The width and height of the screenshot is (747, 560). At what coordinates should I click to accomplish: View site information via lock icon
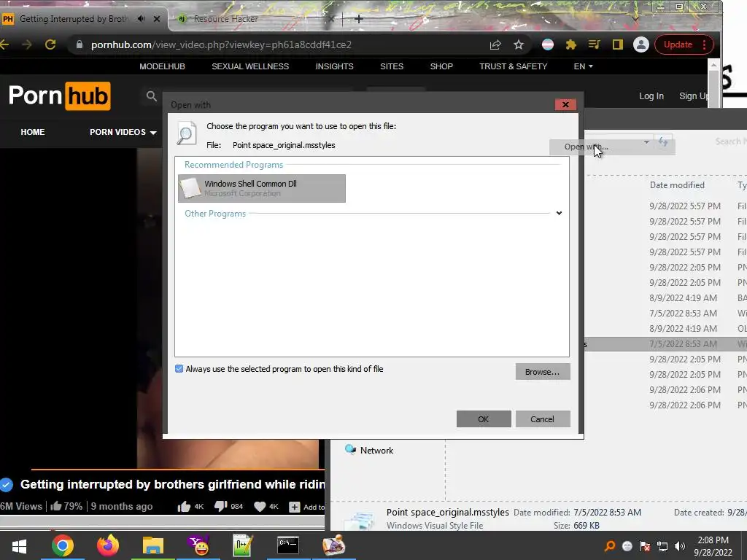(x=80, y=44)
